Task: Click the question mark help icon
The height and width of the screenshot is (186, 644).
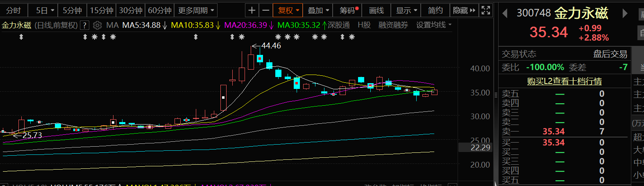Action: pyautogui.click(x=84, y=25)
